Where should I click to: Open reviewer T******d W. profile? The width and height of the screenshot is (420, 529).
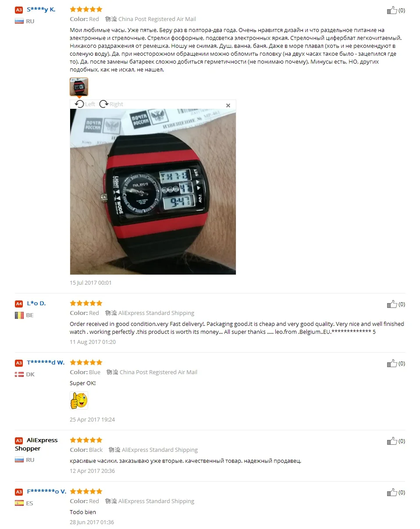[x=46, y=362]
